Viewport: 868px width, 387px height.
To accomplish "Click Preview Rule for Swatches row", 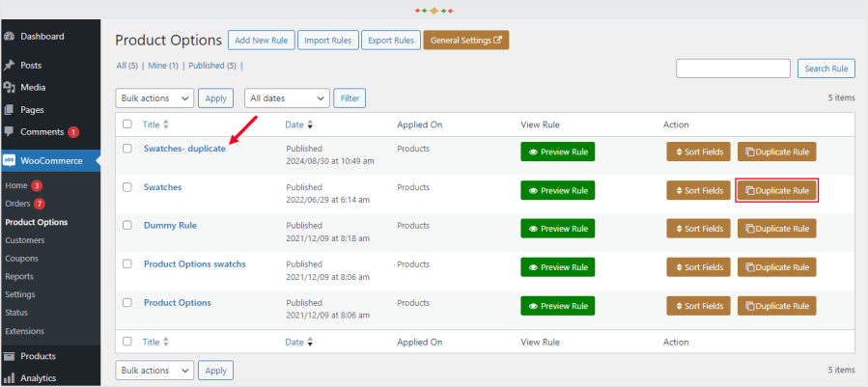I will [x=558, y=190].
